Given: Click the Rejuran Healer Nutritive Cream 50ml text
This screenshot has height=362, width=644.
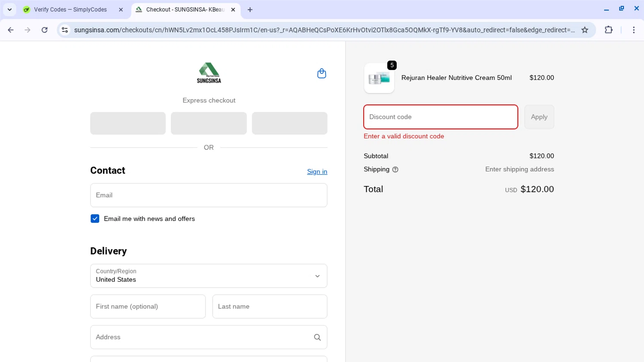Looking at the screenshot, I should [x=456, y=78].
